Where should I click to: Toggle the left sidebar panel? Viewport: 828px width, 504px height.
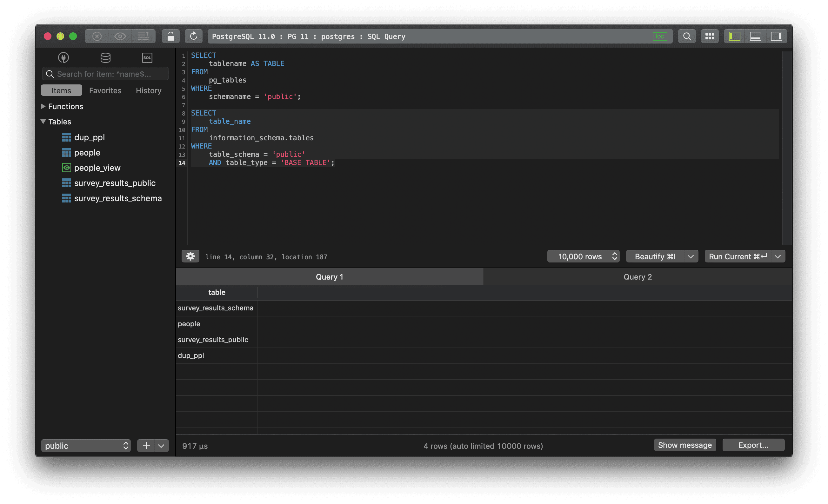tap(735, 36)
